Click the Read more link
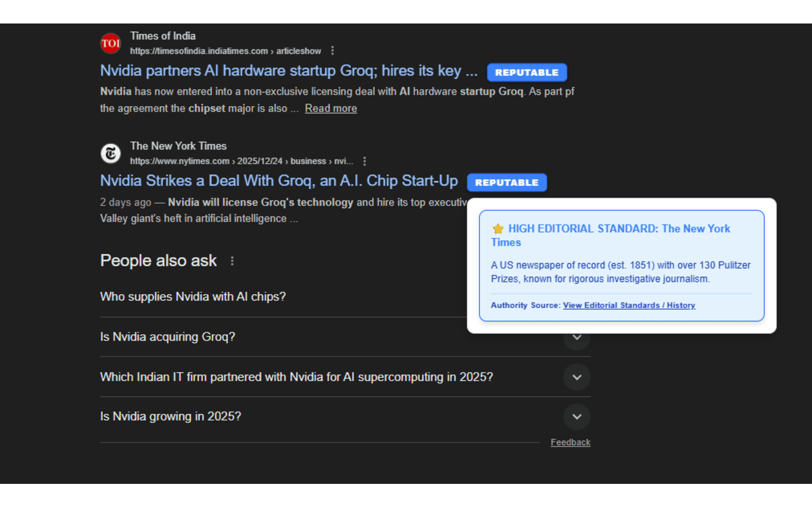The width and height of the screenshot is (812, 508). click(x=331, y=109)
